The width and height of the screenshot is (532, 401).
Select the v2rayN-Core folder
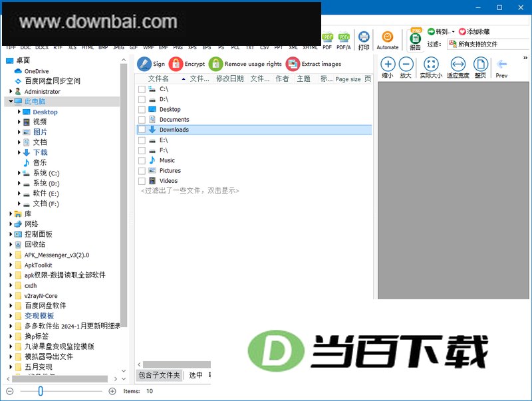pyautogui.click(x=41, y=296)
